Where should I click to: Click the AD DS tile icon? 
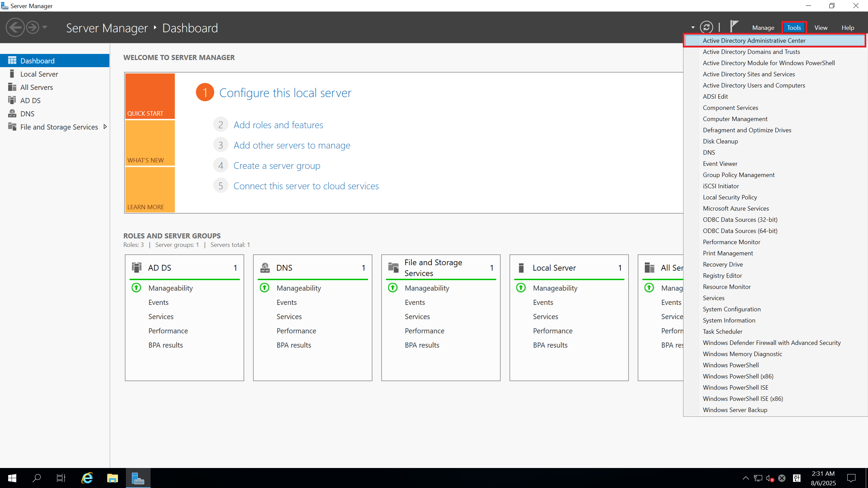pyautogui.click(x=137, y=268)
